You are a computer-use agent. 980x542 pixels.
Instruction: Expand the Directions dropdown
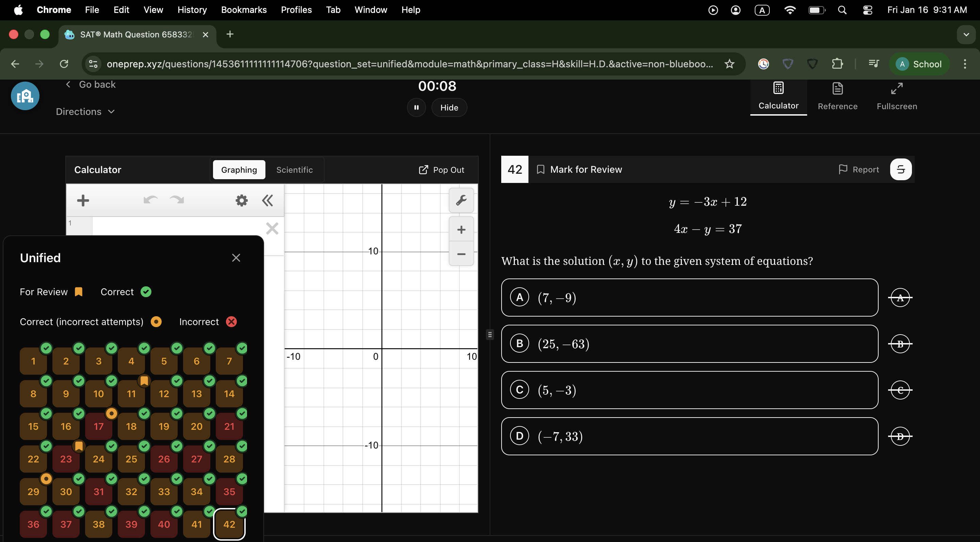click(x=85, y=112)
